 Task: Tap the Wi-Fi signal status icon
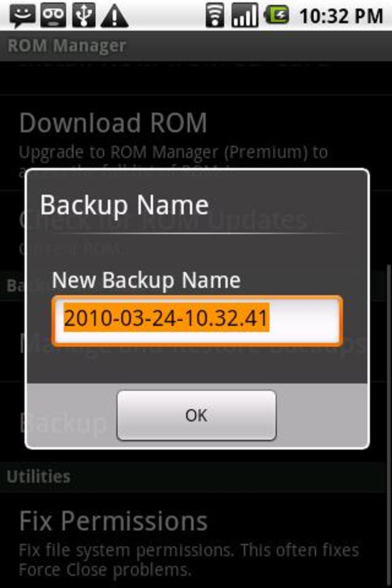point(215,15)
